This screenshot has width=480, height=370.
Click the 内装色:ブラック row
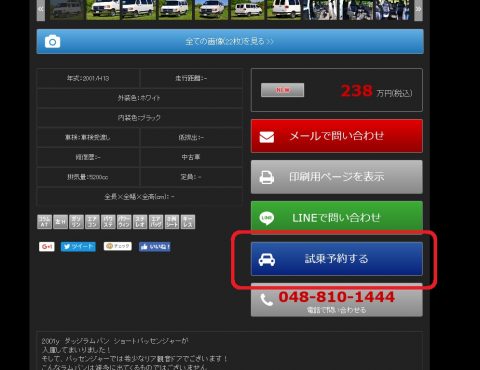point(139,118)
